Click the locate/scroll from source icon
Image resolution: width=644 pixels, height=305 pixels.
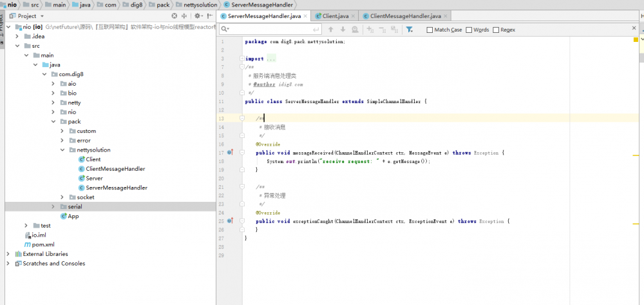coord(175,15)
